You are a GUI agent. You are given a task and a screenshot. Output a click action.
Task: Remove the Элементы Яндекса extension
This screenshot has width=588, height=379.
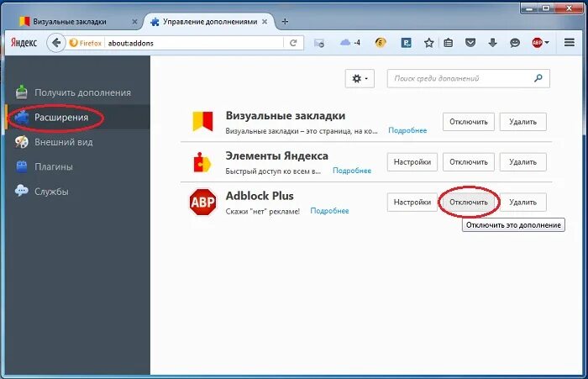[522, 162]
